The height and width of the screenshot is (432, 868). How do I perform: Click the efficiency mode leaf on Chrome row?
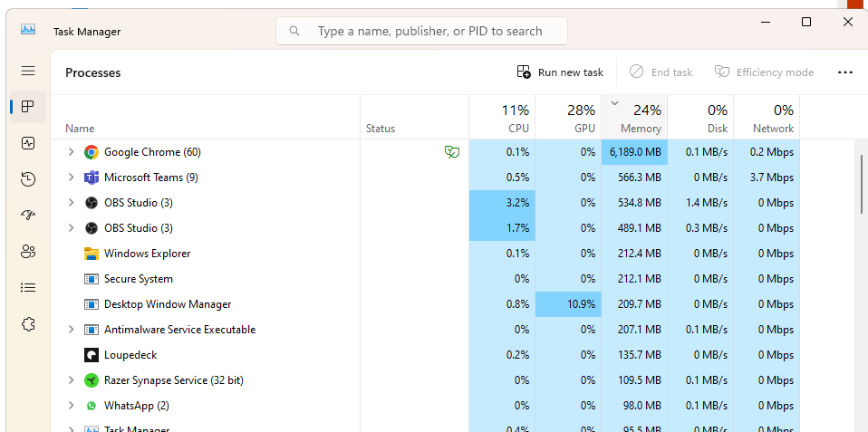click(452, 152)
